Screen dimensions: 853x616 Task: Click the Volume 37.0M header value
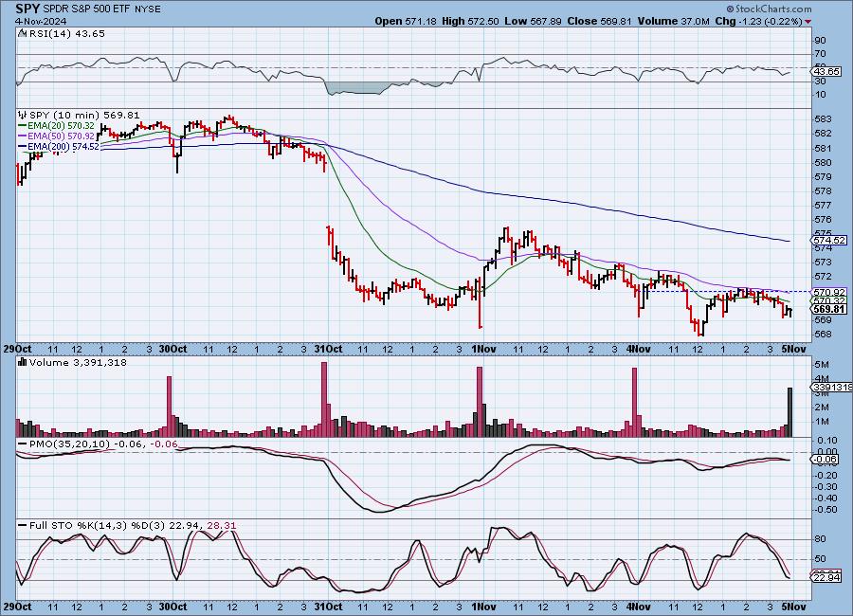672,21
